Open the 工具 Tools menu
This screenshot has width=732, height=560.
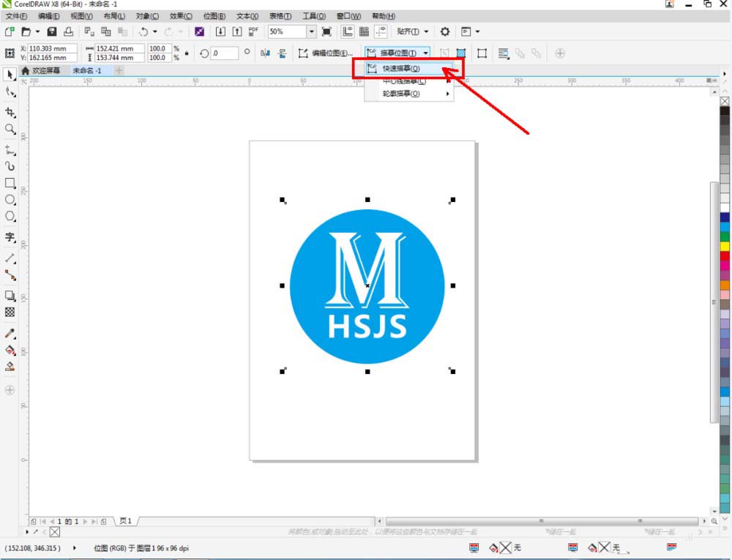pyautogui.click(x=314, y=16)
